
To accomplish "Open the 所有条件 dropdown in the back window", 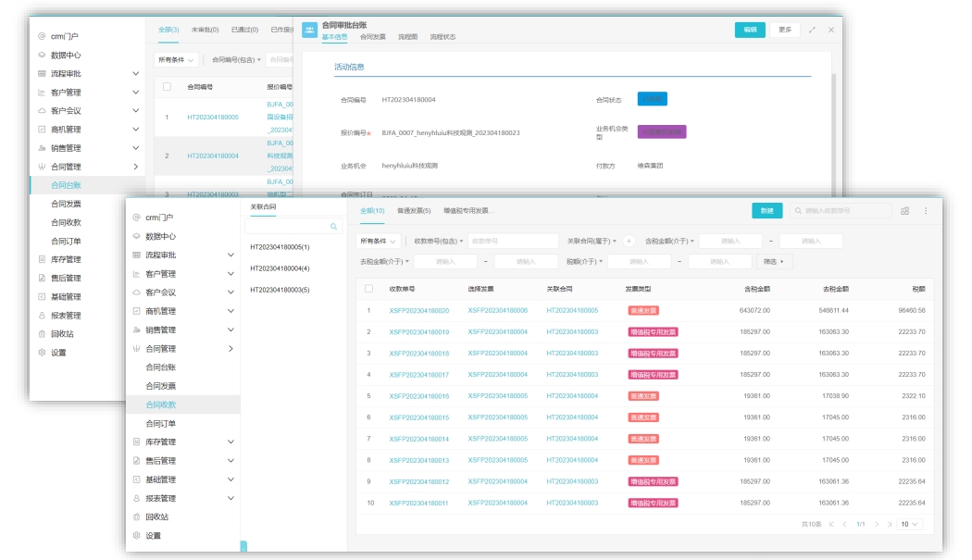I will point(176,60).
